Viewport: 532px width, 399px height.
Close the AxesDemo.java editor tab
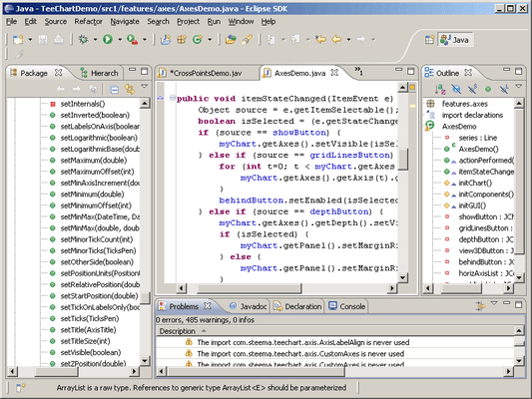tap(334, 72)
